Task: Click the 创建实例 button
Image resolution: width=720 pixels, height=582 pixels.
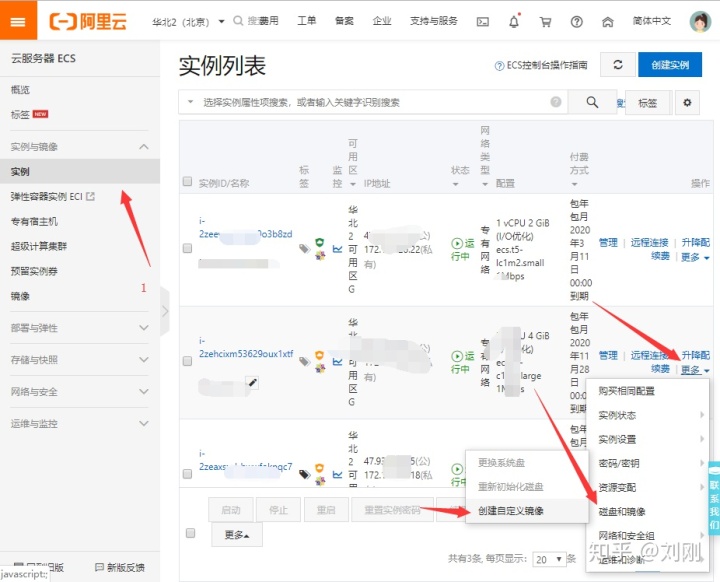Action: [669, 64]
